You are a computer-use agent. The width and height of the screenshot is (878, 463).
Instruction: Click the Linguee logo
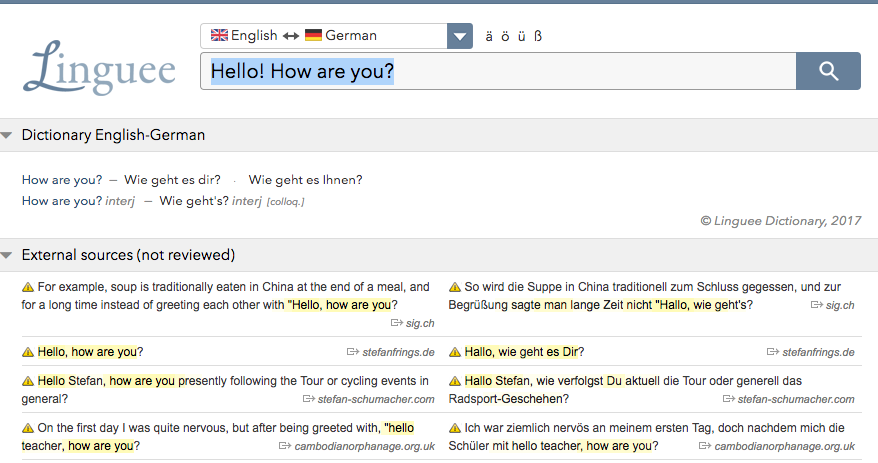coord(99,68)
